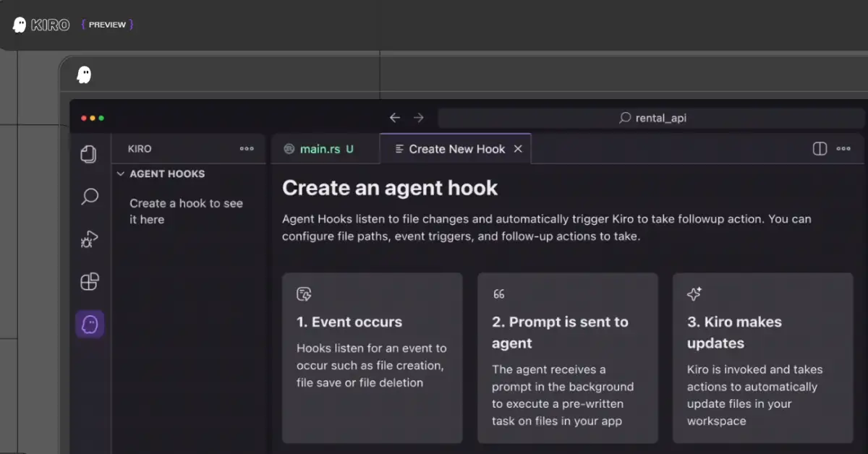The width and height of the screenshot is (868, 454).
Task: Click the KIRO panel title label
Action: 140,149
